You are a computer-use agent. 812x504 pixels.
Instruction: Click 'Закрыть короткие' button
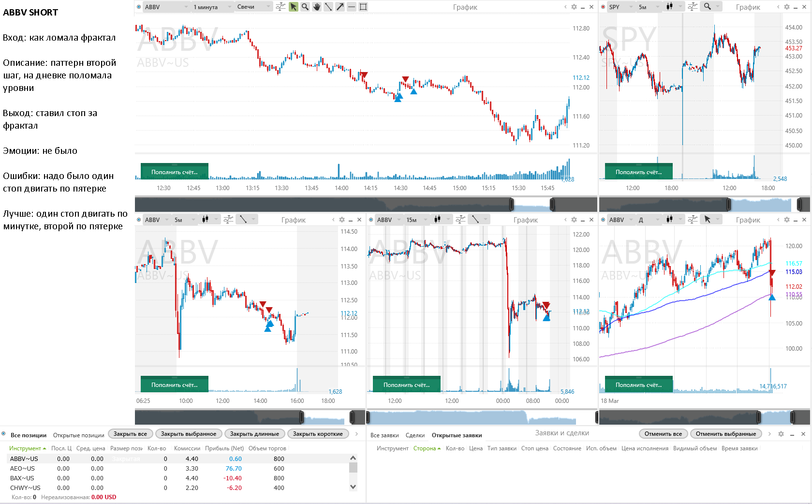[318, 434]
